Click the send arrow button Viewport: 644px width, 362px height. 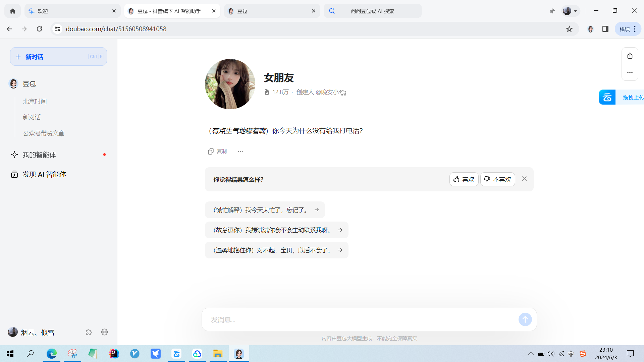(x=525, y=319)
